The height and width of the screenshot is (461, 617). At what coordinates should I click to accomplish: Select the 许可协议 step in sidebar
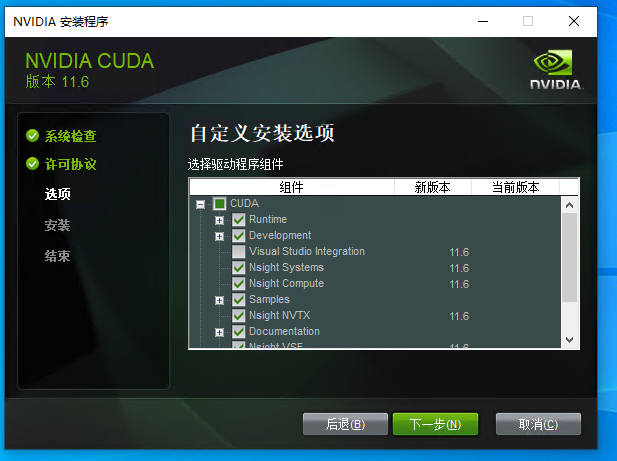point(70,164)
